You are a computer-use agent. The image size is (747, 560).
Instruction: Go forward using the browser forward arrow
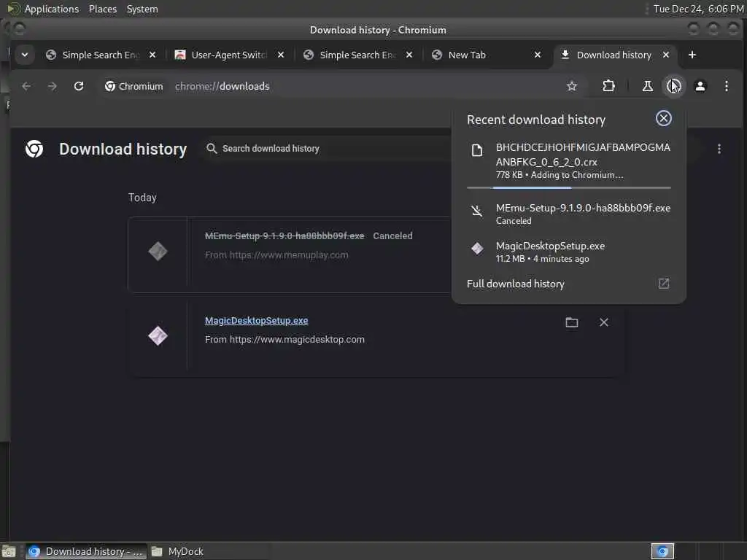pos(53,86)
